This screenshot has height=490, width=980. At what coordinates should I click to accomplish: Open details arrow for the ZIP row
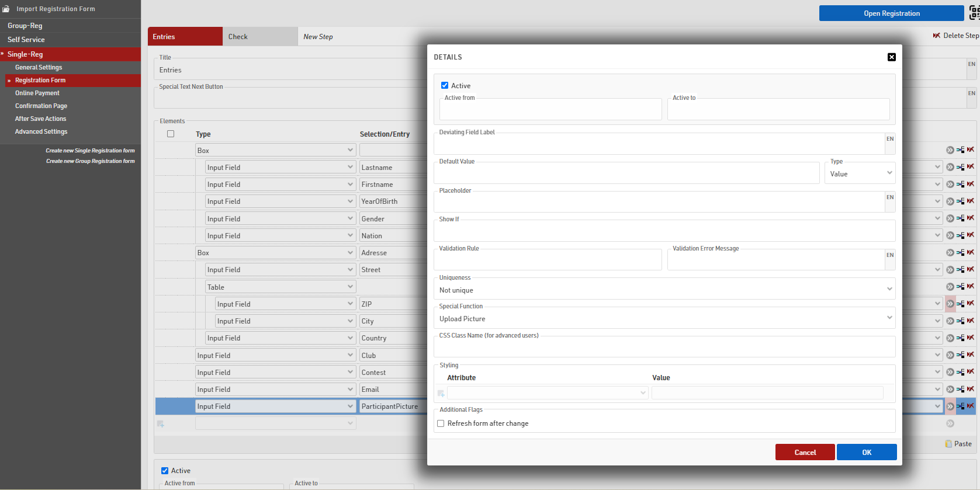pos(950,304)
